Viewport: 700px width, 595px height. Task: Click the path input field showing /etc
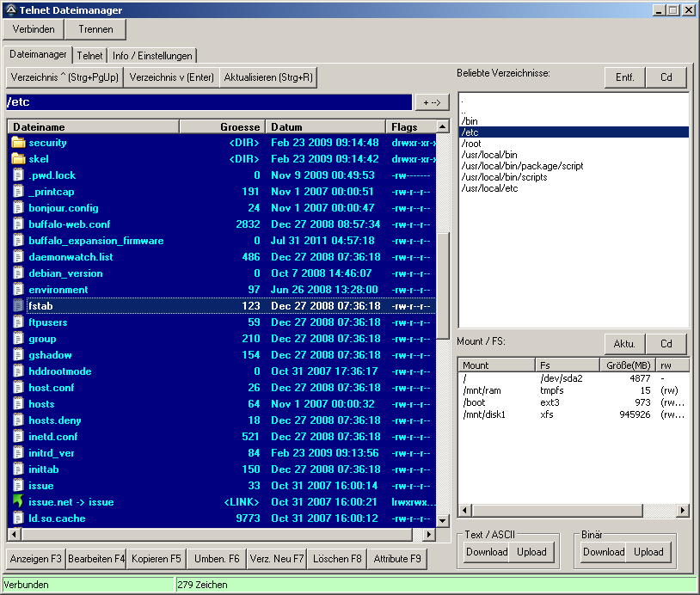[208, 102]
